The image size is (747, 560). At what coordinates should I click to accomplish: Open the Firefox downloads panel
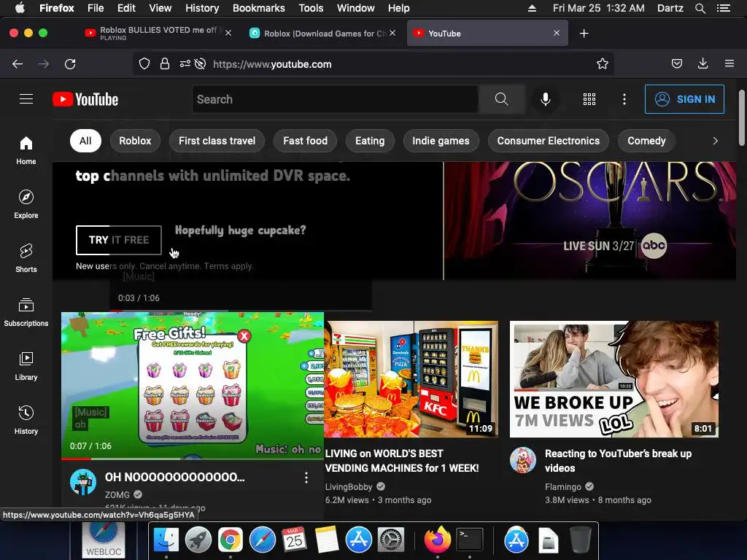click(703, 63)
